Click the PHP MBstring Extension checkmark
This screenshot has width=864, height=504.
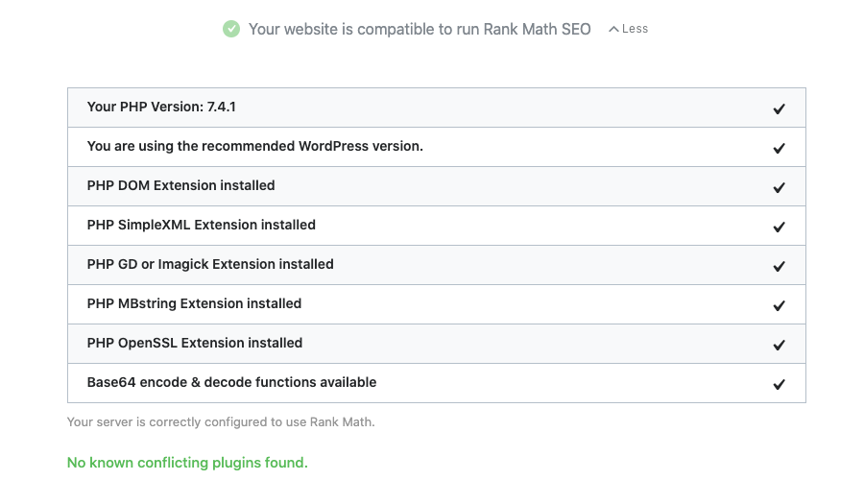point(779,306)
